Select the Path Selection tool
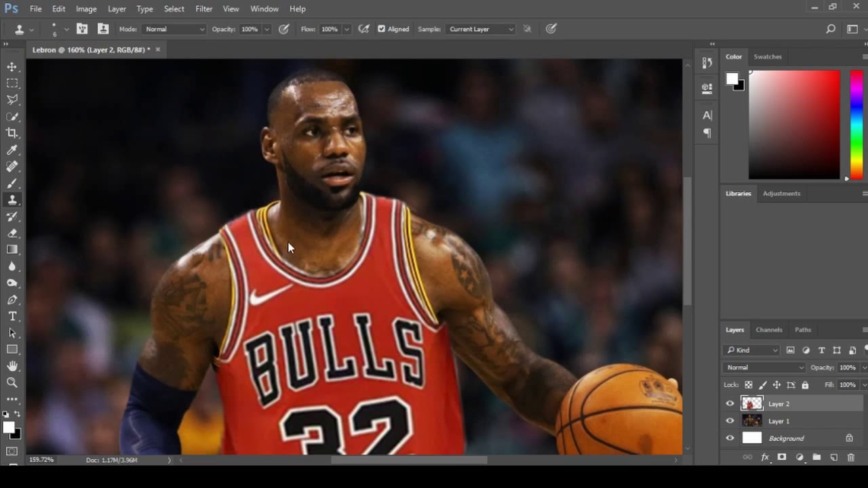Viewport: 868px width, 488px height. pyautogui.click(x=12, y=333)
